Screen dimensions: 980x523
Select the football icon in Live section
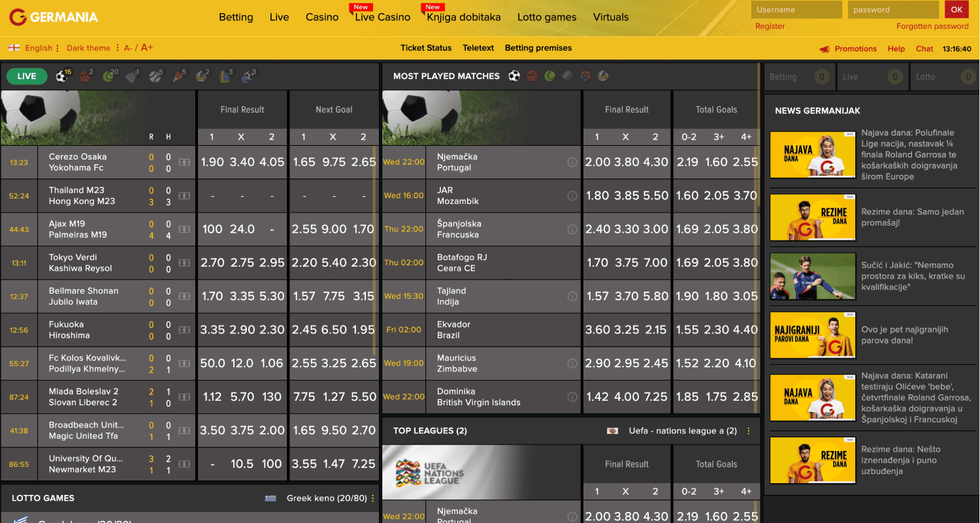[x=62, y=76]
